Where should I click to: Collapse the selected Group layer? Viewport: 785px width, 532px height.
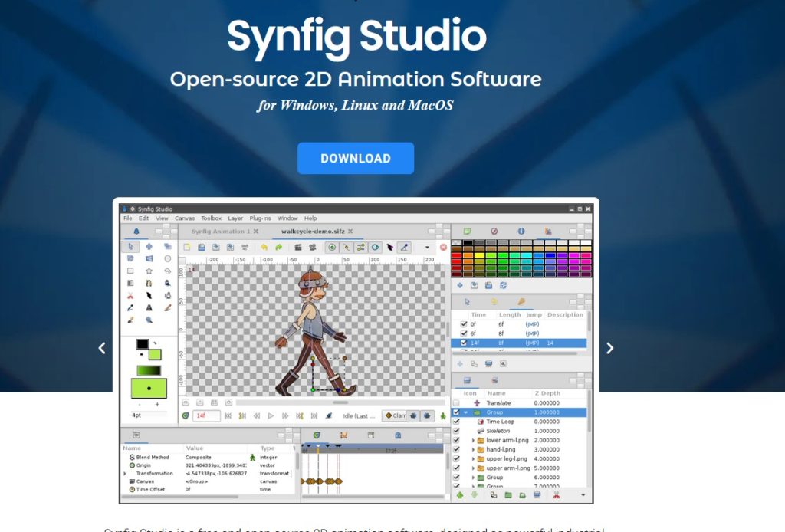click(x=466, y=412)
